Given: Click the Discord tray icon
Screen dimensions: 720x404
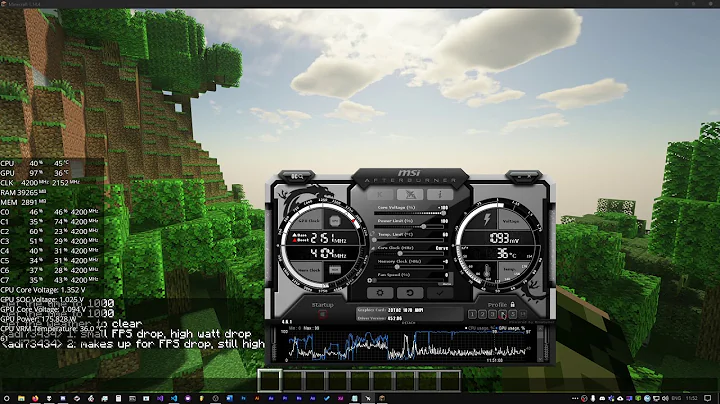Looking at the screenshot, I should pyautogui.click(x=602, y=398).
